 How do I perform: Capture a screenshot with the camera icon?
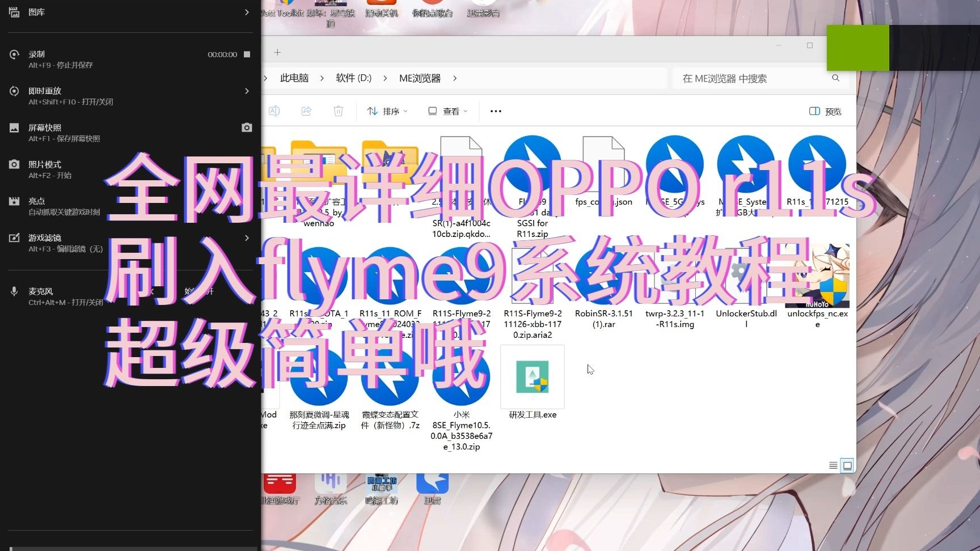(x=247, y=128)
